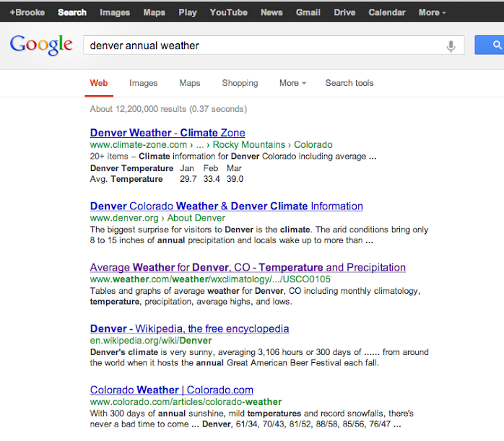Go to Play in the top bar
This screenshot has height=441, width=504.
click(188, 12)
